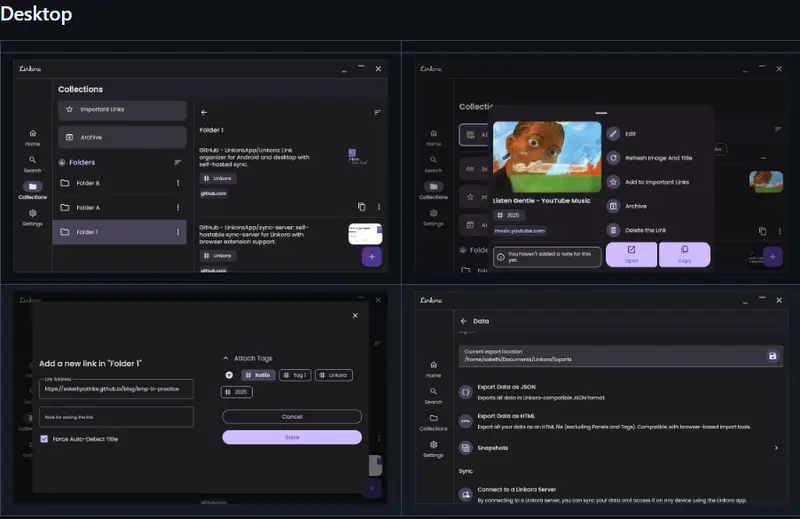Click the Delete the Link trash icon
The image size is (800, 519).
tap(613, 230)
